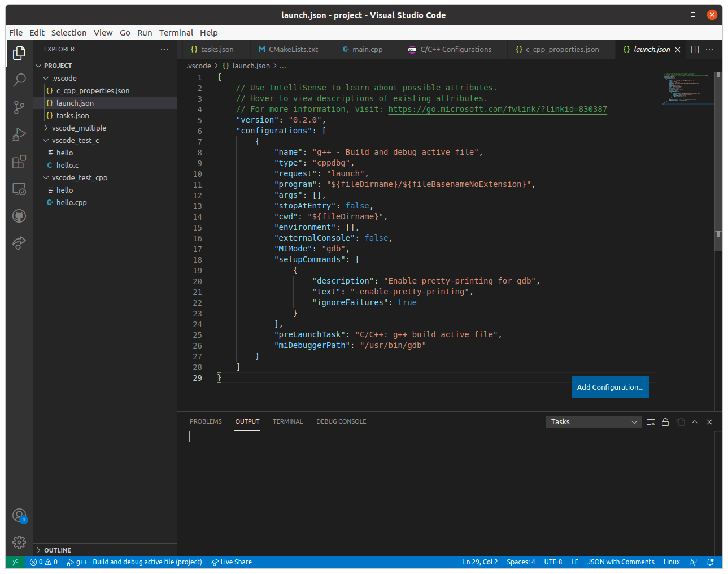The image size is (728, 574).
Task: Change language mode JSON with Comments
Action: point(621,562)
